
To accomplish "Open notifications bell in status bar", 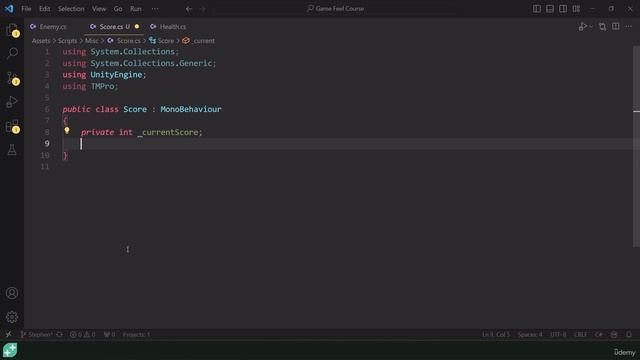I will (x=629, y=334).
